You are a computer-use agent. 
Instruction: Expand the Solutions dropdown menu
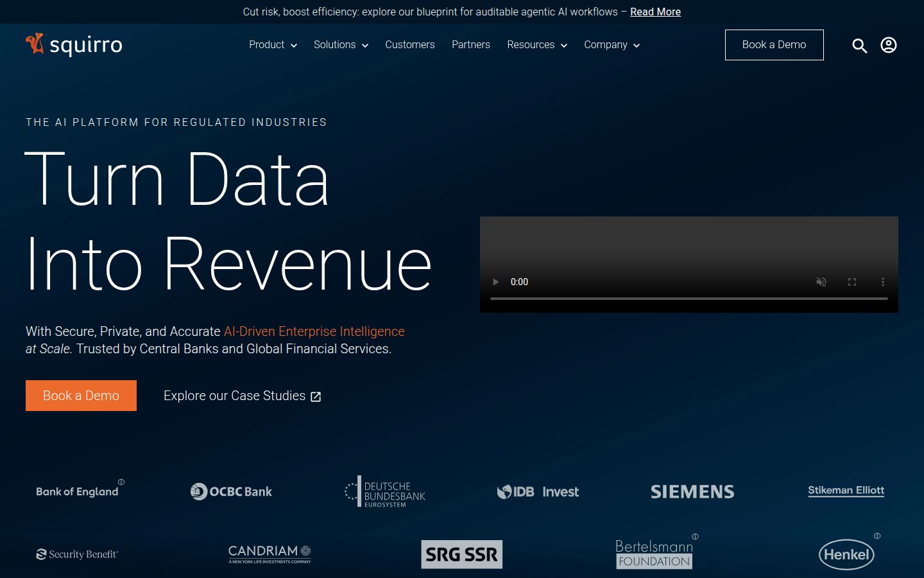(341, 45)
